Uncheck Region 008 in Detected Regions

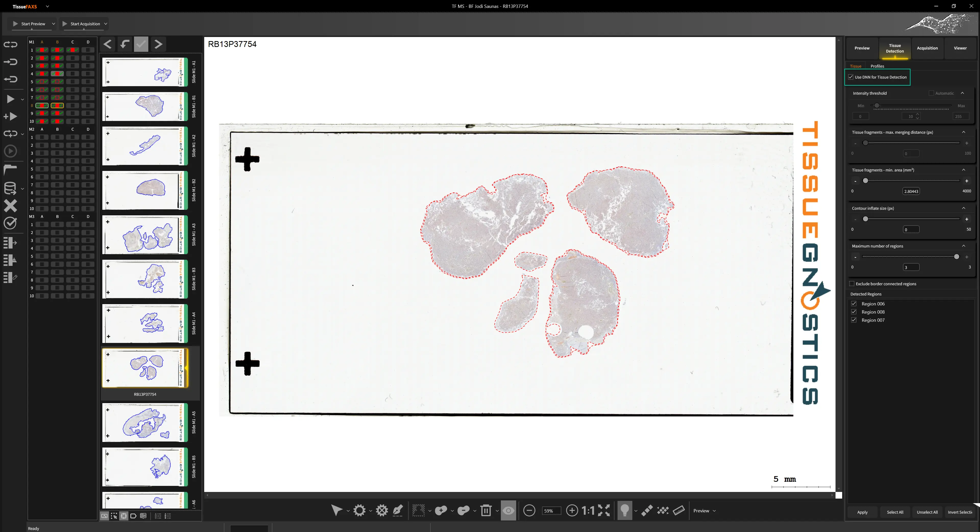click(x=854, y=312)
